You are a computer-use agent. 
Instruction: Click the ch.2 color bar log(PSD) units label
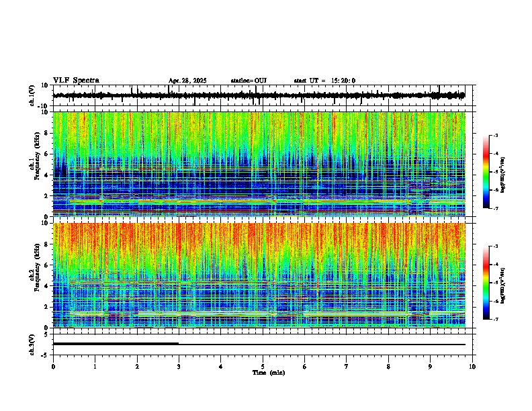503,285
